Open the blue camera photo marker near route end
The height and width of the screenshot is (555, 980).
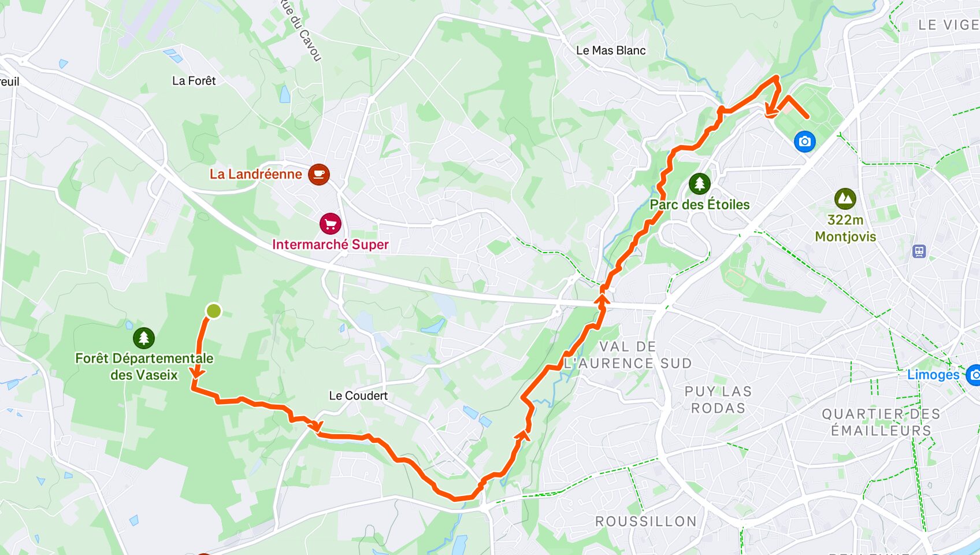(x=804, y=141)
